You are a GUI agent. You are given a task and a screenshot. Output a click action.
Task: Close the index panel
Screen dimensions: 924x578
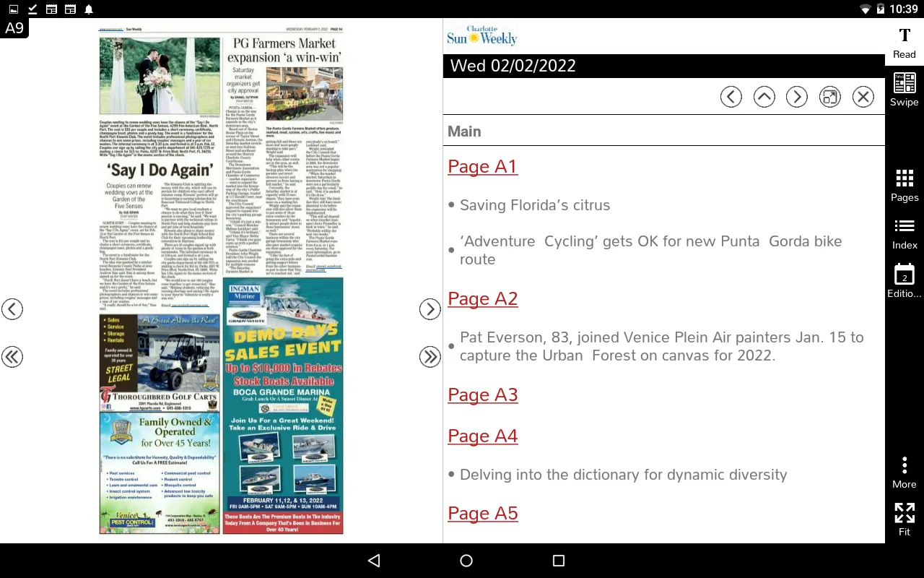[863, 97]
